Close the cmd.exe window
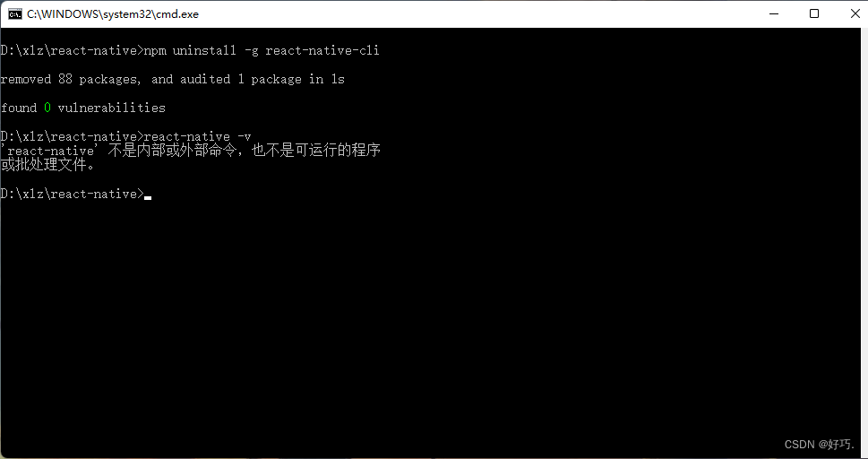This screenshot has width=868, height=459. tap(855, 13)
